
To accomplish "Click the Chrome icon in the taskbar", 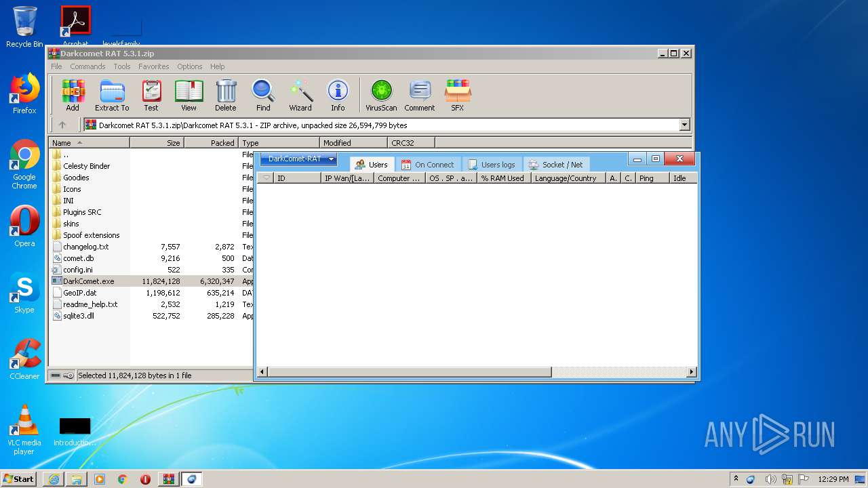I will [x=123, y=479].
